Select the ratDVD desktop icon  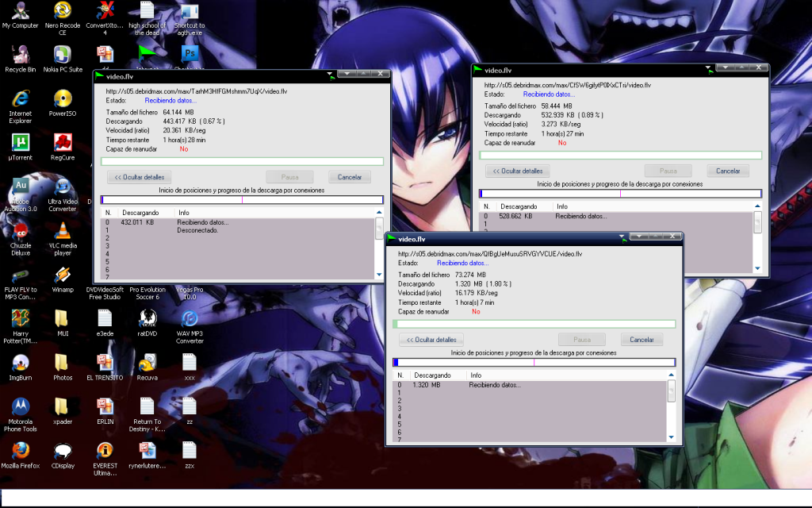(147, 324)
